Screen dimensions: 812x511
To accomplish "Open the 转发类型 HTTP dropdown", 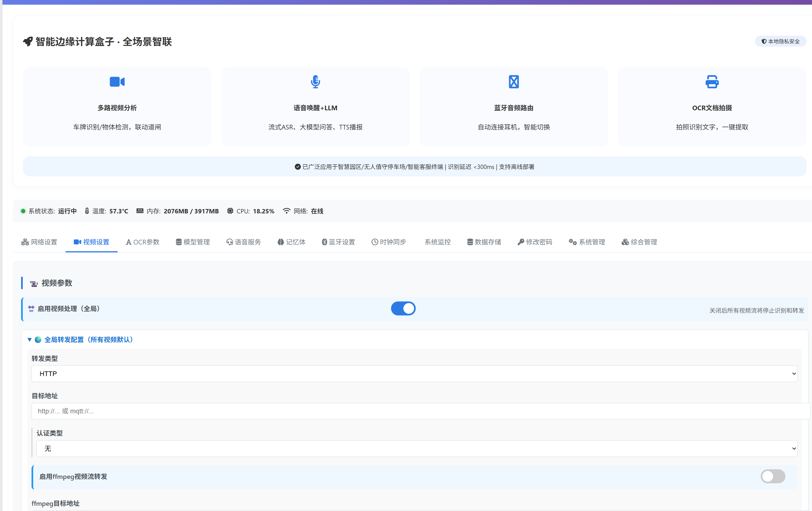I will coord(414,374).
